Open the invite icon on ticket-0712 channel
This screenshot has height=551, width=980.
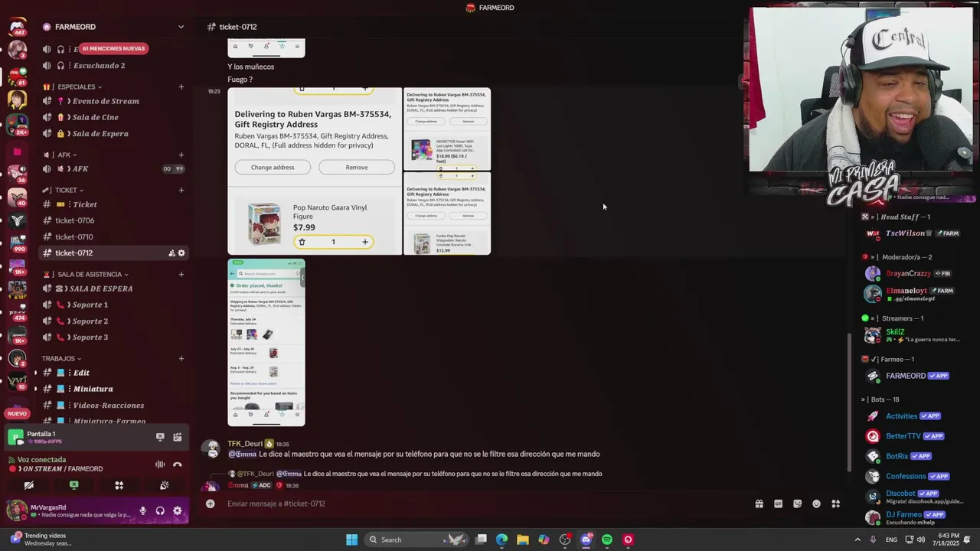pyautogui.click(x=171, y=253)
